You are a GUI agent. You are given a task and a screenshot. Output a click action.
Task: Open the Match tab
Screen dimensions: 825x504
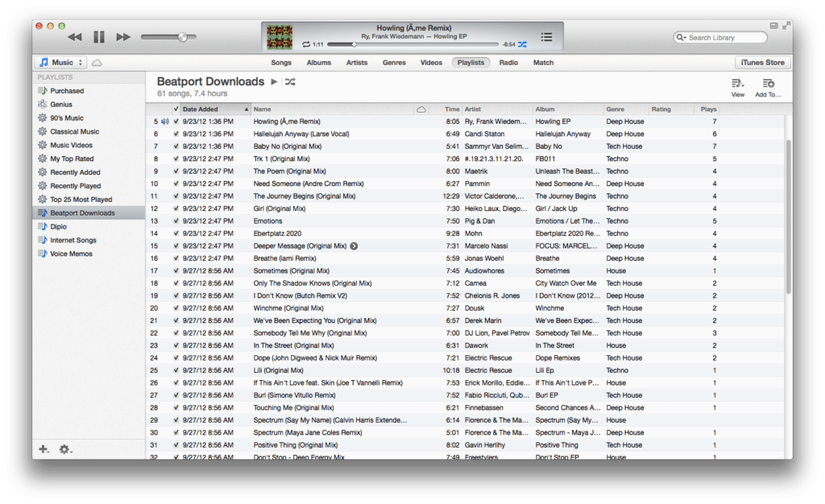544,63
